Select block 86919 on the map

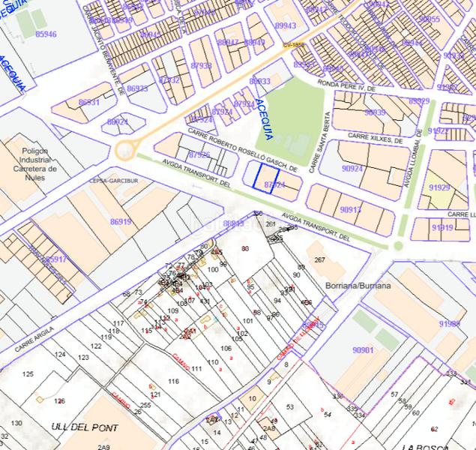click(120, 221)
